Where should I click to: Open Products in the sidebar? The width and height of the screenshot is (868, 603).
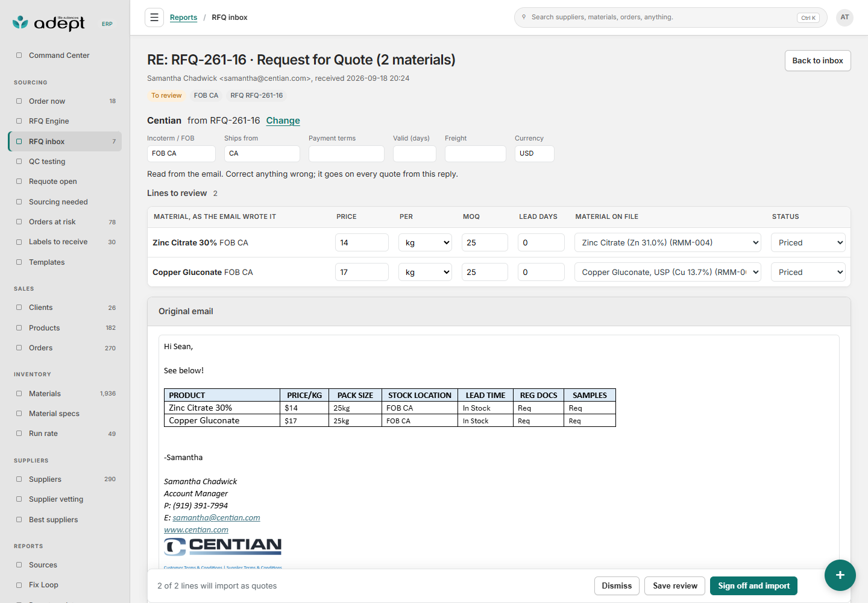point(65,328)
